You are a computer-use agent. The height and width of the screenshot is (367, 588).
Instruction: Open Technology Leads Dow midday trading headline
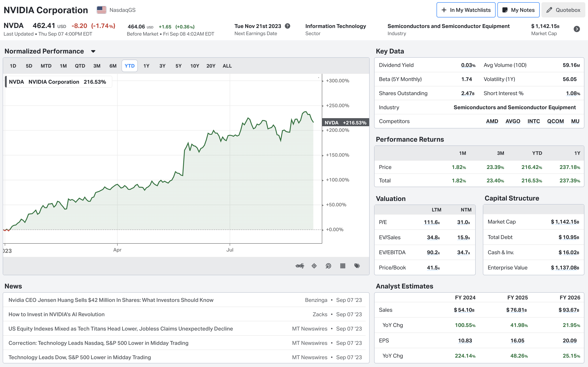(x=80, y=357)
